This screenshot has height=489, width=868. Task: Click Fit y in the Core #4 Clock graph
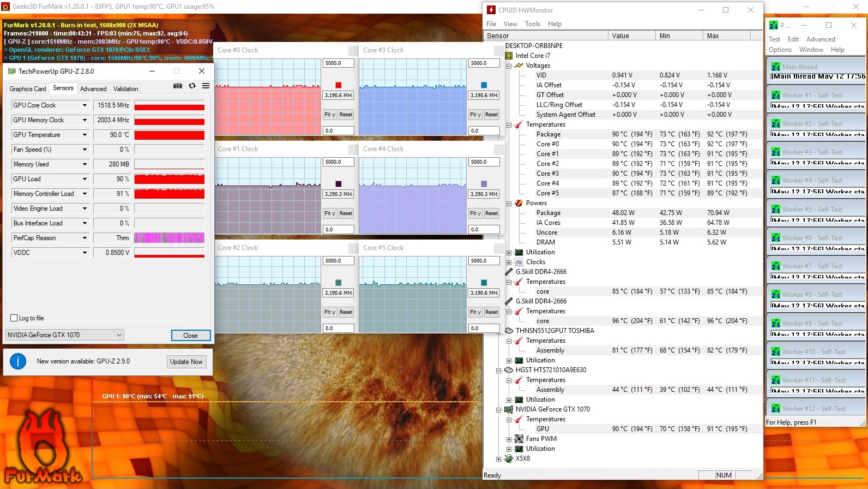click(475, 213)
